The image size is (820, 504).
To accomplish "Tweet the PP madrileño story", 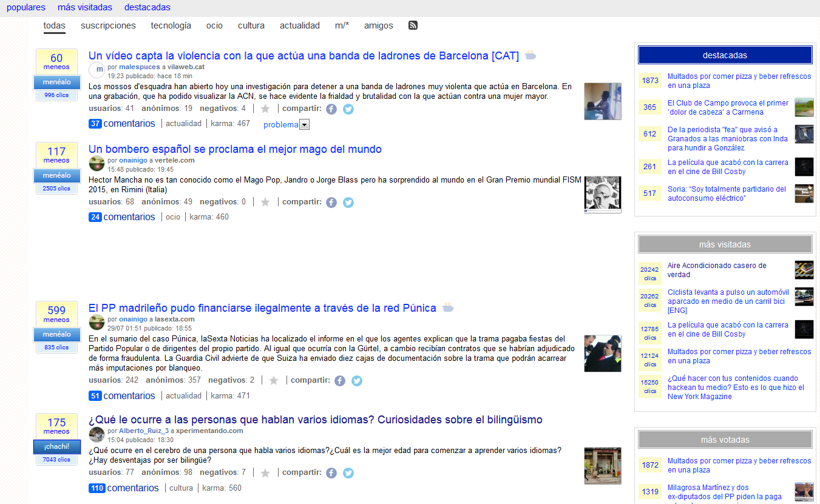I will pyautogui.click(x=357, y=381).
